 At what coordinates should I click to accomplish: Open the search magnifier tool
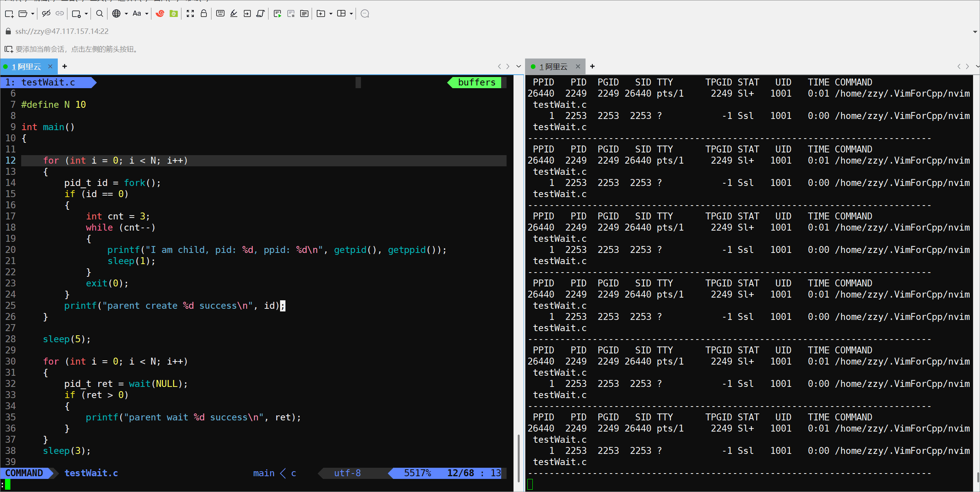99,14
